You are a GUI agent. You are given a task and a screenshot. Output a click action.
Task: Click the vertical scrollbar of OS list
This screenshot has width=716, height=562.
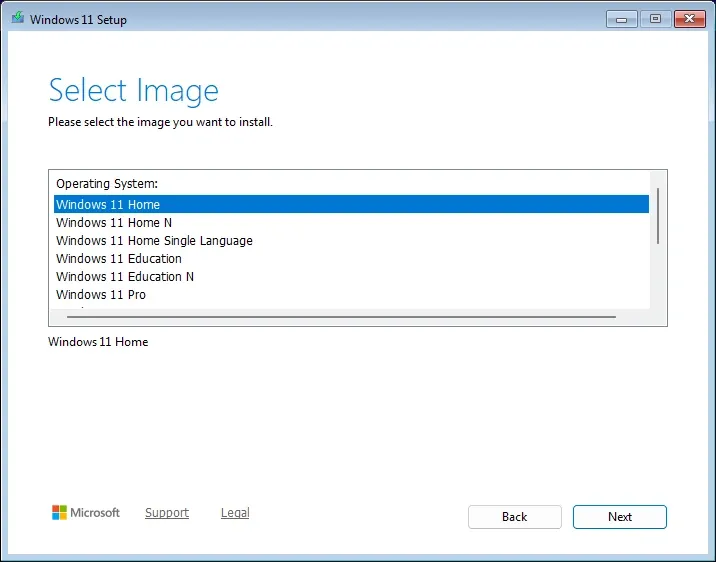pos(658,216)
